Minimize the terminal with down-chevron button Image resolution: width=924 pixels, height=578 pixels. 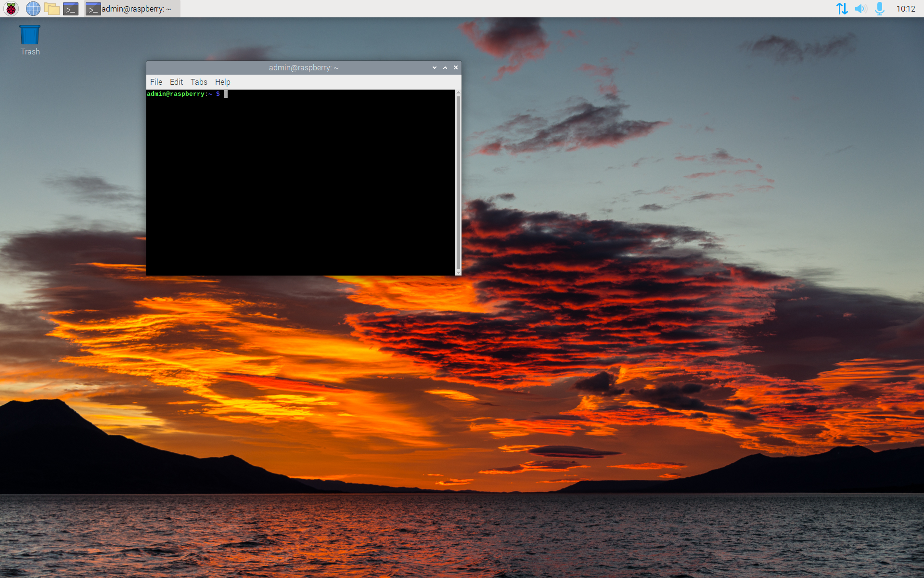[435, 68]
